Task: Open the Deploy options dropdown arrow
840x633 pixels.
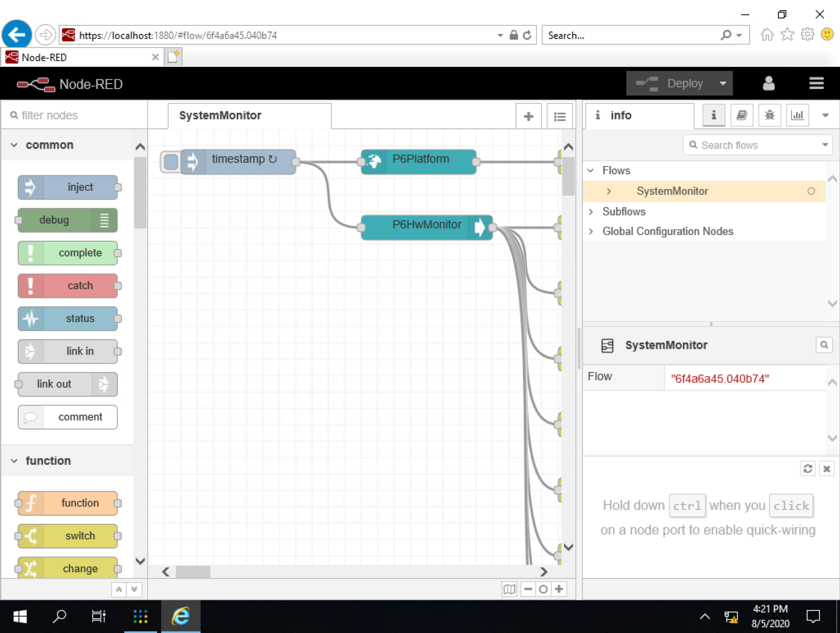Action: pos(723,84)
